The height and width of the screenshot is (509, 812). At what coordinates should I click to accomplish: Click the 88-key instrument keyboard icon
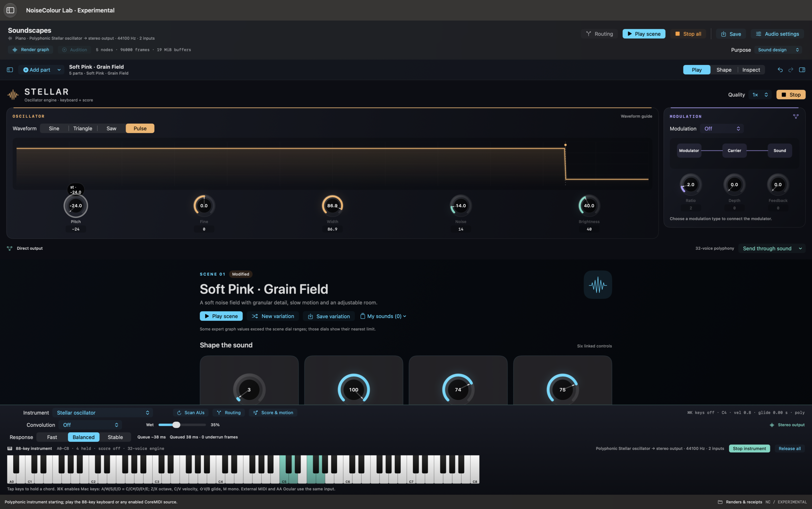pos(10,448)
